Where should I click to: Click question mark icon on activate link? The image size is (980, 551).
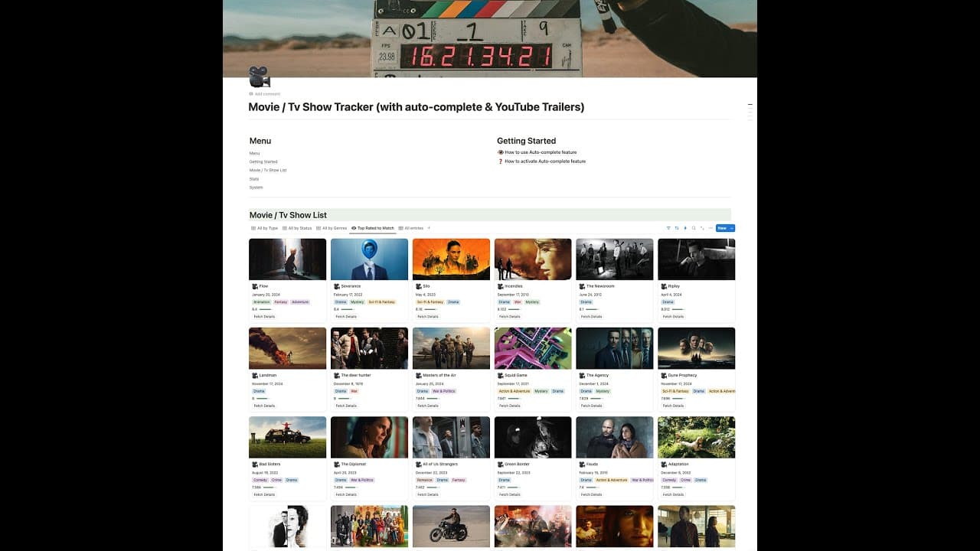click(x=501, y=161)
